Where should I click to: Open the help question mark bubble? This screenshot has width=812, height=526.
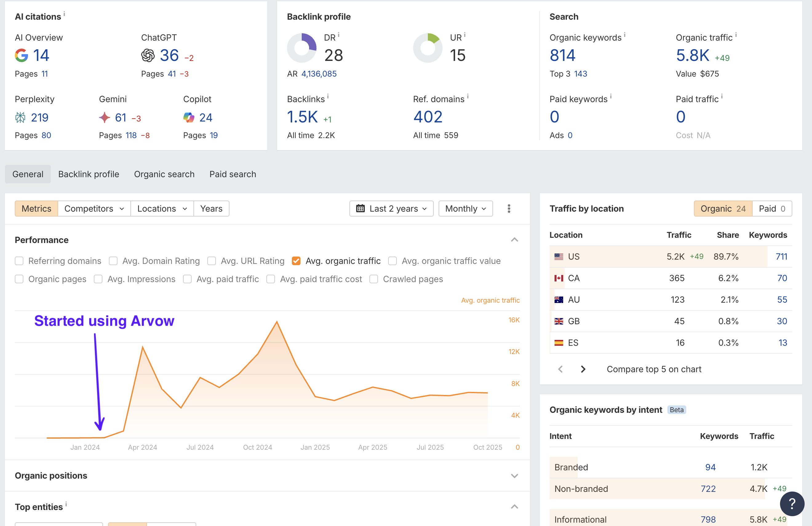click(792, 504)
